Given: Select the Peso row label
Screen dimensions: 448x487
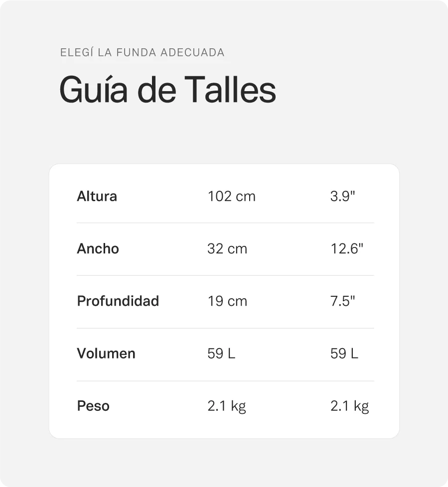Looking at the screenshot, I should click(x=93, y=406).
